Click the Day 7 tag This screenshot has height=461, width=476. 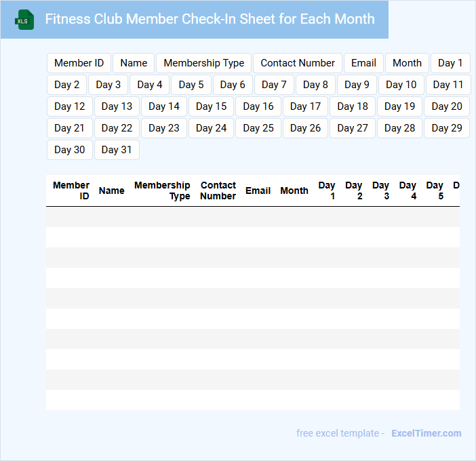274,85
